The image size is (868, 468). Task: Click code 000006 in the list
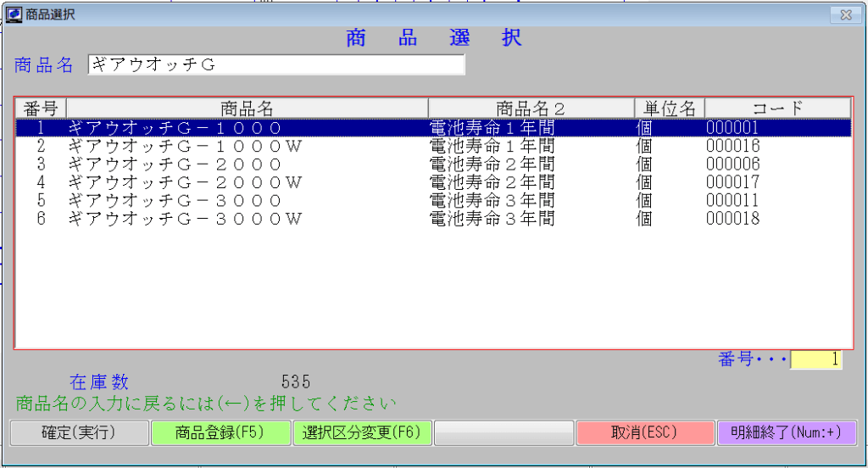coord(732,164)
